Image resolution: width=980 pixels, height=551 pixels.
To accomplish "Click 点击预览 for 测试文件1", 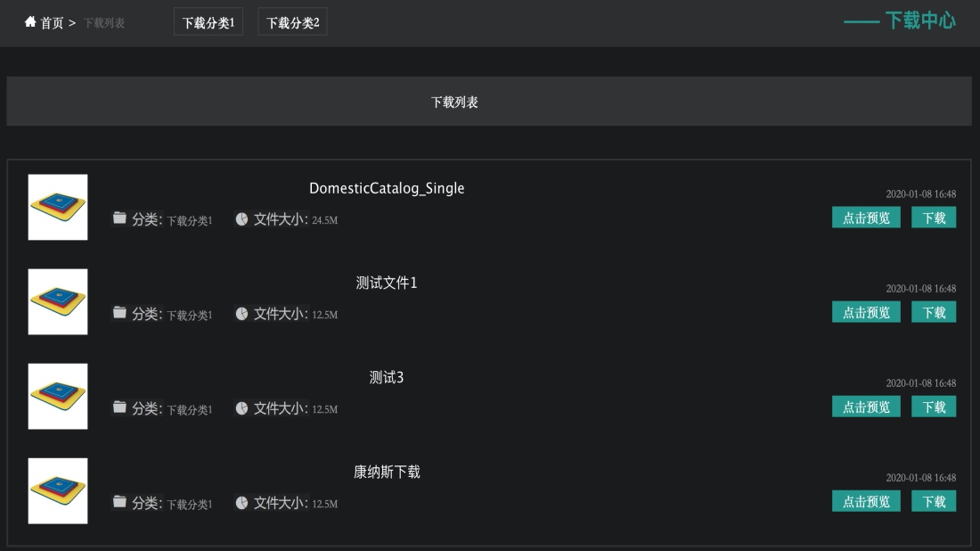I will pyautogui.click(x=865, y=312).
